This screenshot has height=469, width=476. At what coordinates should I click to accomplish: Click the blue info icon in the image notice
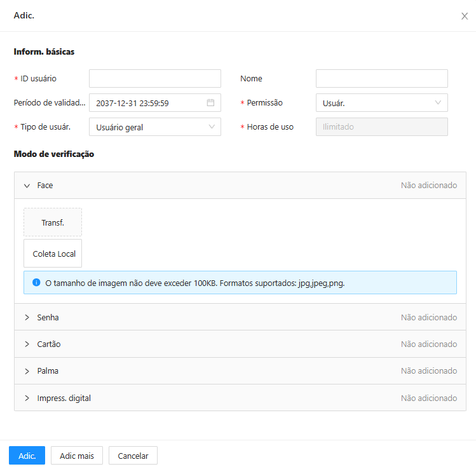36,283
